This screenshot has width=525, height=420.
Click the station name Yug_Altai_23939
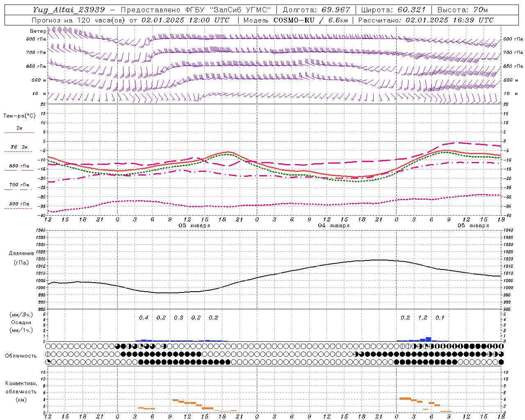point(69,10)
